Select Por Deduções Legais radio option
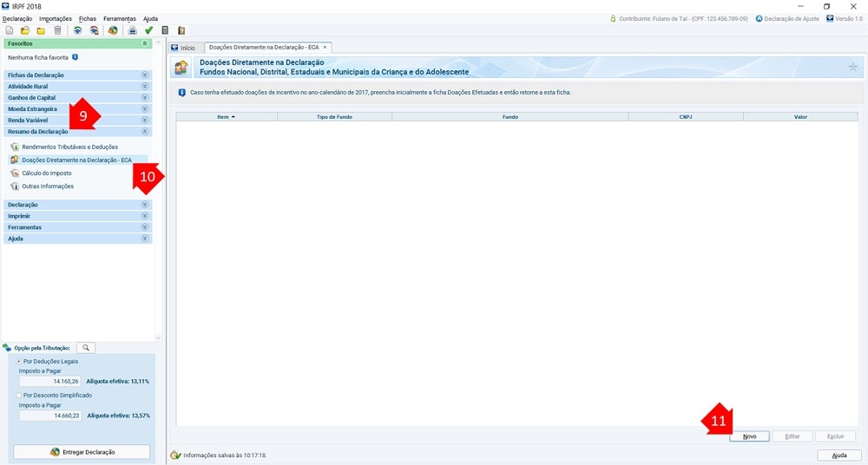This screenshot has width=868, height=465. [x=19, y=361]
